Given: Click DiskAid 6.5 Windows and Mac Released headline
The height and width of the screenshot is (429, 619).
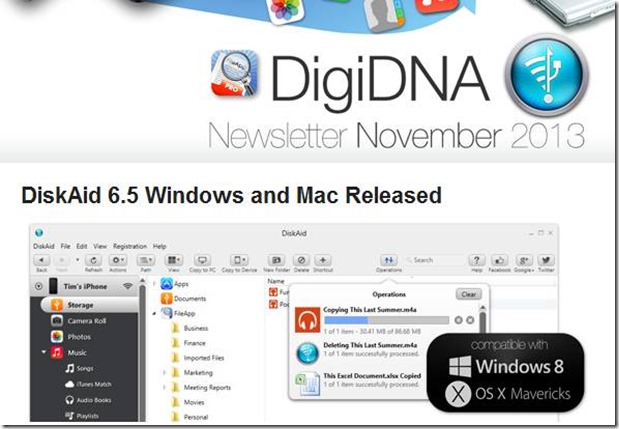Looking at the screenshot, I should [x=231, y=195].
